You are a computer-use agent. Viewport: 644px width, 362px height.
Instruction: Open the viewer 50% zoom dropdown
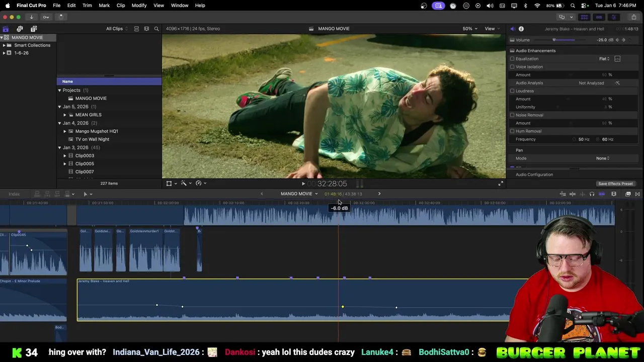tap(470, 29)
